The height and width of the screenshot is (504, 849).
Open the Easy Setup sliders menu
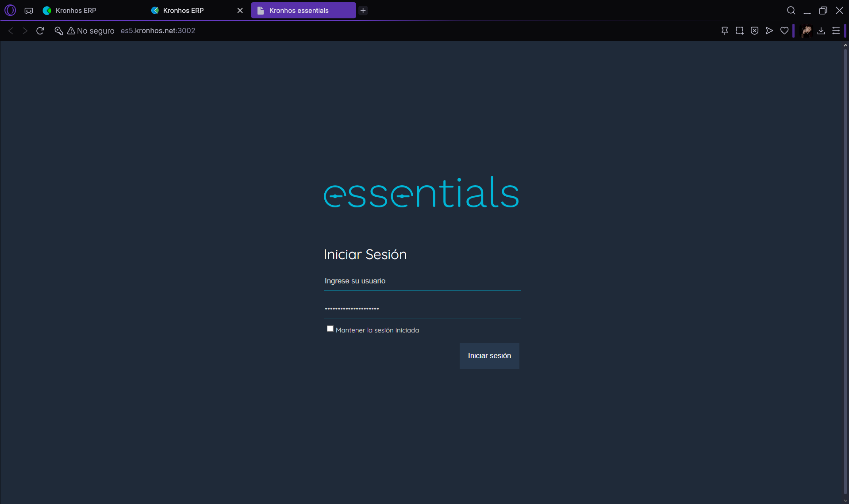(x=836, y=31)
